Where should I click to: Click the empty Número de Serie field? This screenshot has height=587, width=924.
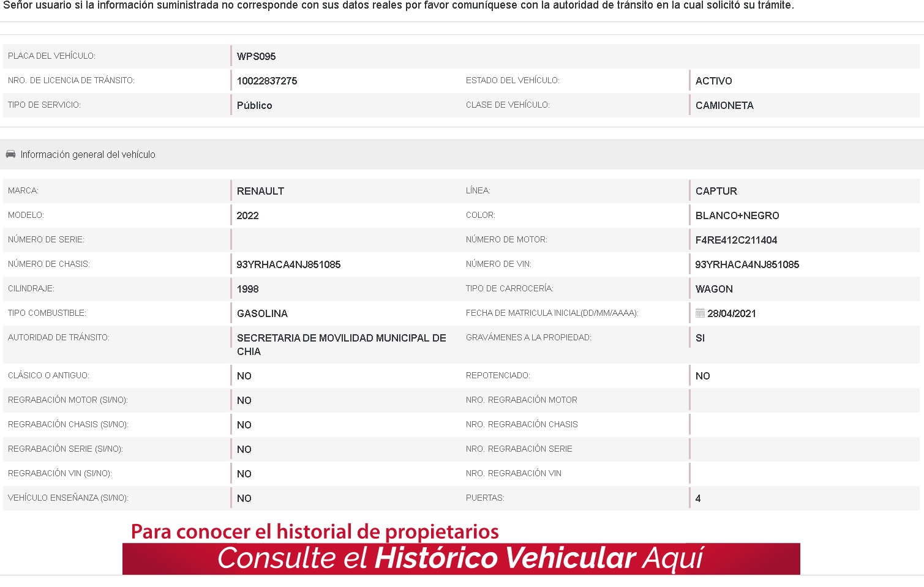tap(343, 240)
